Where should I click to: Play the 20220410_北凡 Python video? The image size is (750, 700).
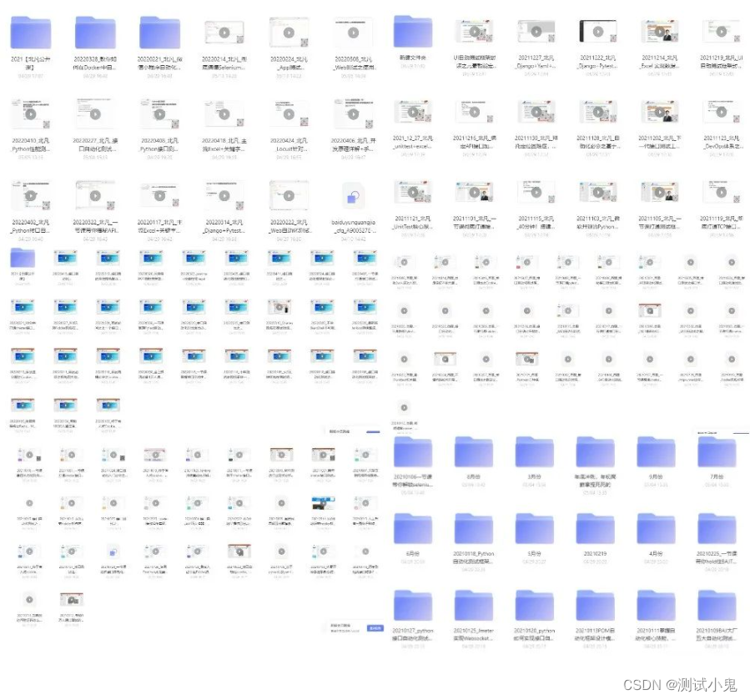(31, 114)
